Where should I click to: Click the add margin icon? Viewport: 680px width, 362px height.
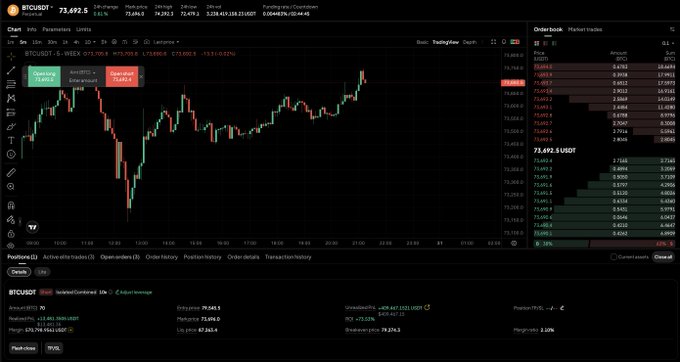pos(71,330)
